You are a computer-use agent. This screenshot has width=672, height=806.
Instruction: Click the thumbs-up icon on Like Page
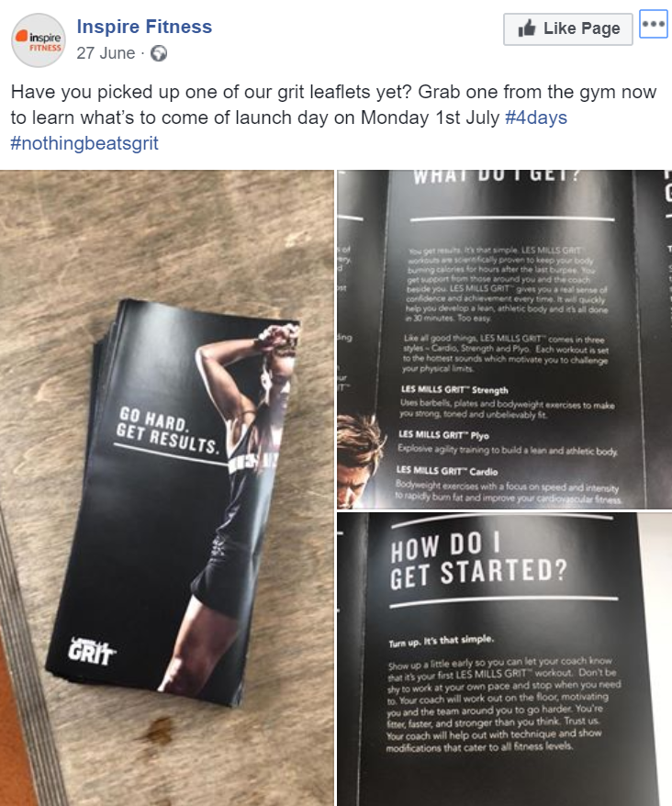(527, 28)
